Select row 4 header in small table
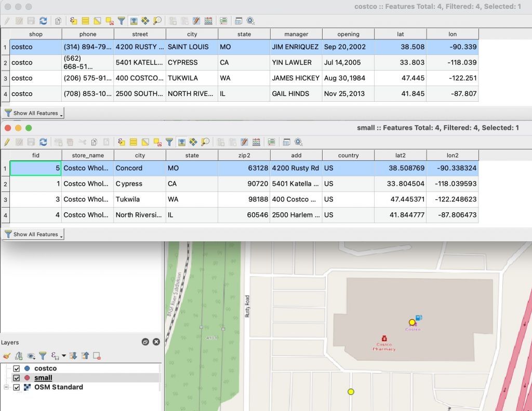 tap(5, 215)
